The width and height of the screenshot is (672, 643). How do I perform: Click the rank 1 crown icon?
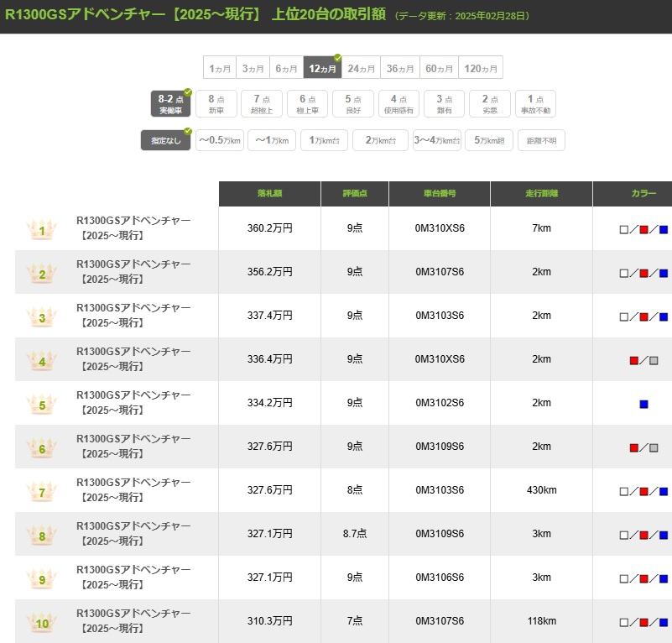click(x=42, y=228)
